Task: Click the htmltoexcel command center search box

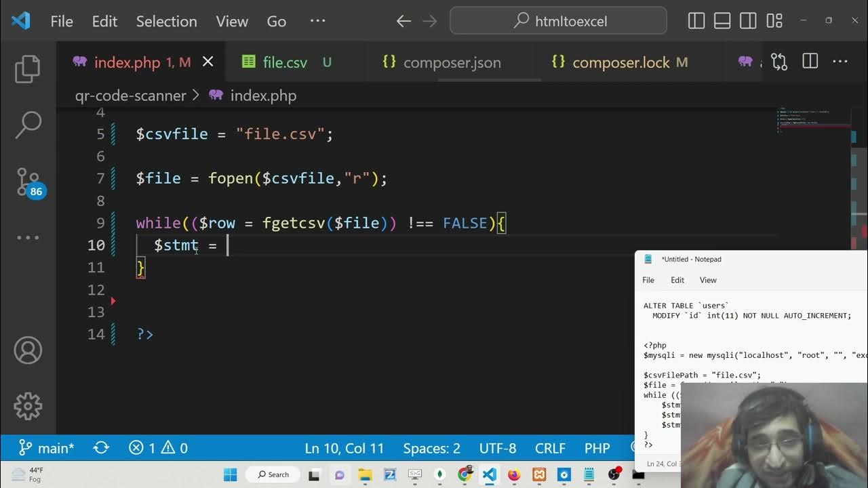Action: pos(558,21)
